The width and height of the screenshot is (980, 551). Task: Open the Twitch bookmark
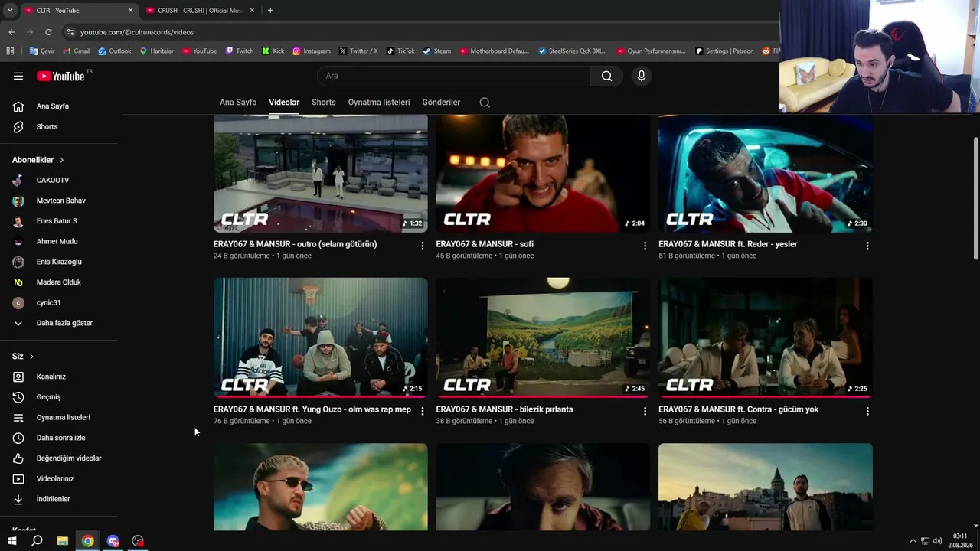[240, 51]
